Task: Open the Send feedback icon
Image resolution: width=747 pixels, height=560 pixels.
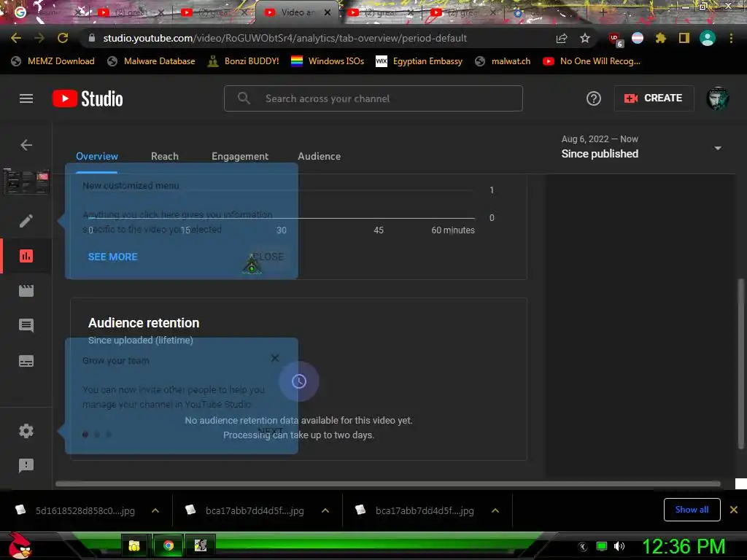Action: 26,466
